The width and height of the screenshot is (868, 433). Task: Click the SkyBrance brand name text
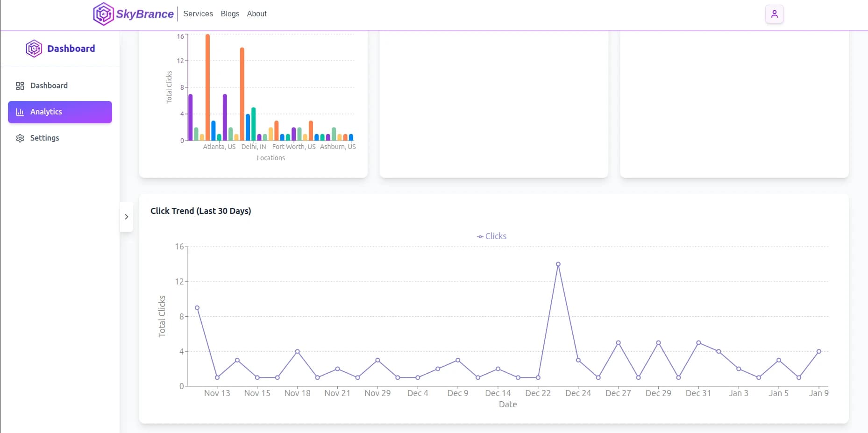click(x=145, y=14)
